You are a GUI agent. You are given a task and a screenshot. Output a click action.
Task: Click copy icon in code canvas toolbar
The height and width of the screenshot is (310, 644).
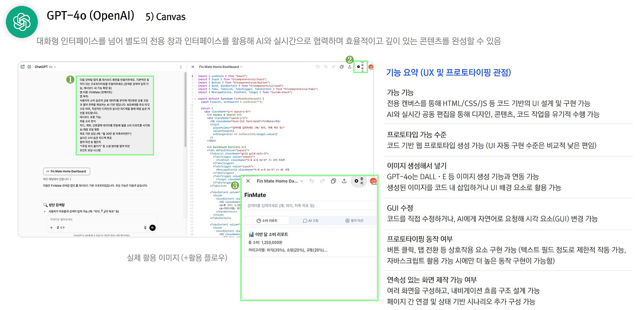tap(341, 66)
